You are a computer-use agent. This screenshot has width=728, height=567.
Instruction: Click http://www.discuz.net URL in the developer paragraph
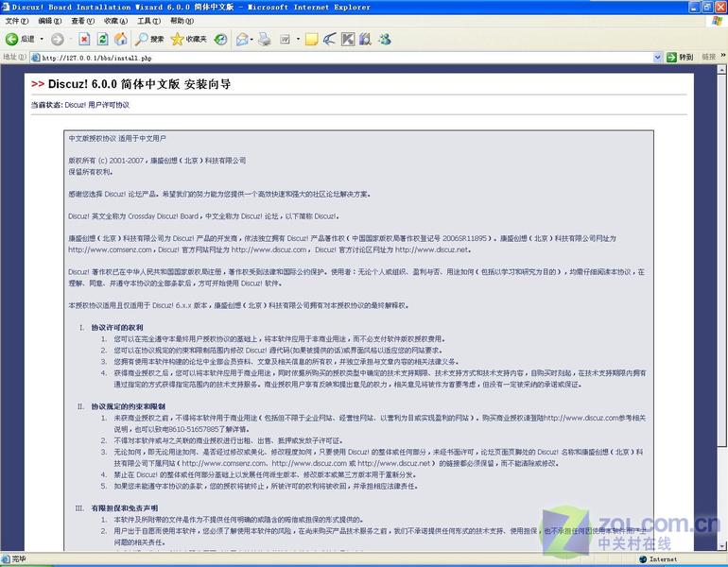pyautogui.click(x=432, y=249)
